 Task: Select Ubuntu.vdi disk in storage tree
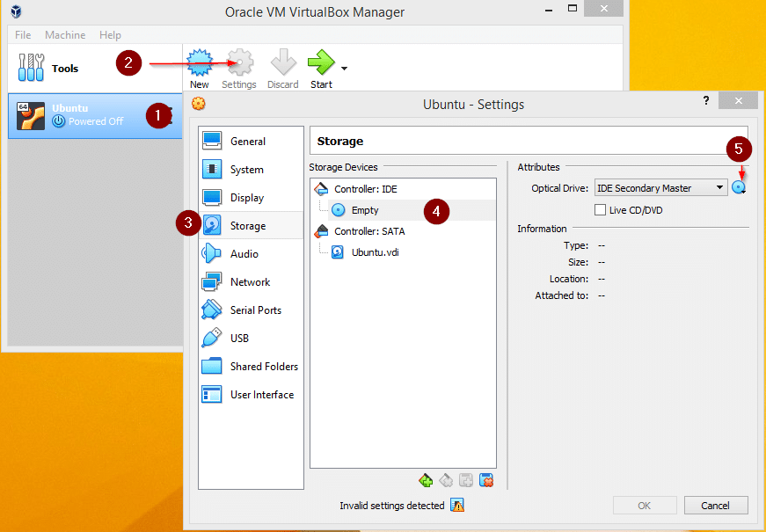coord(374,252)
